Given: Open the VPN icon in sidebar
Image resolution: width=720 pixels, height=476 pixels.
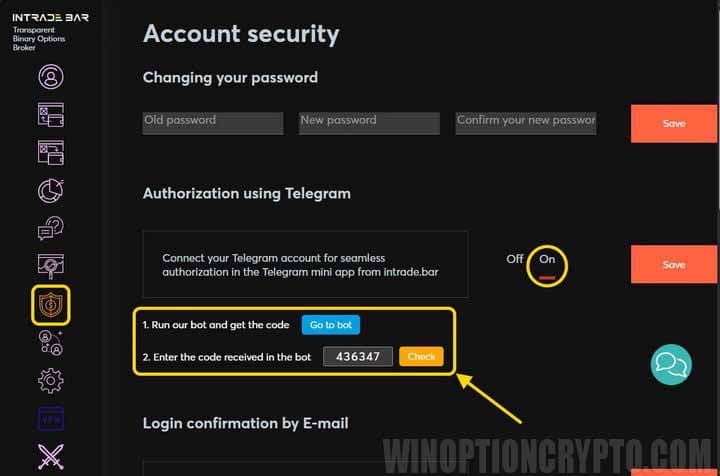Looking at the screenshot, I should 51,419.
